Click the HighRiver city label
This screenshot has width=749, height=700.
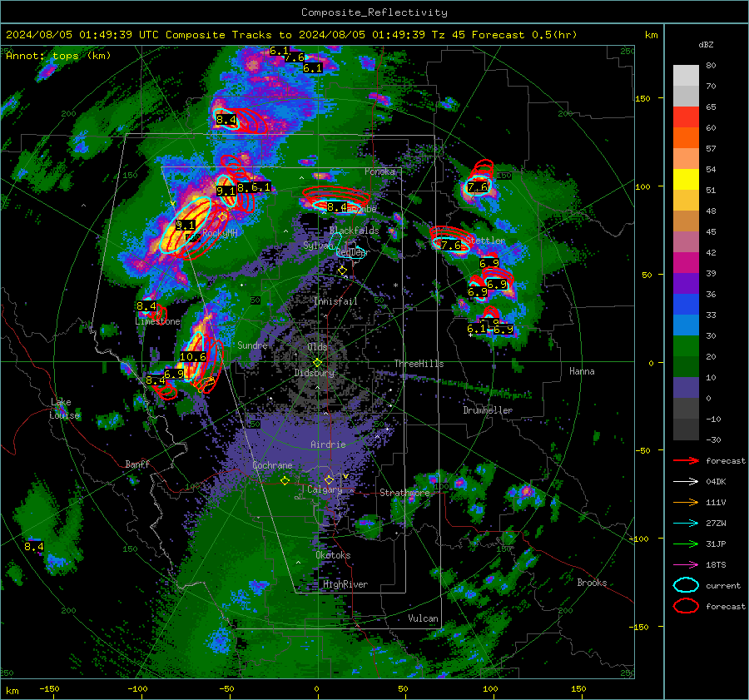point(345,584)
